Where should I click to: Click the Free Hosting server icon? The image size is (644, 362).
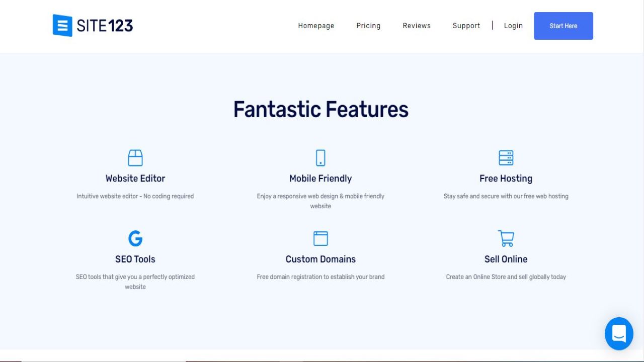click(x=506, y=157)
